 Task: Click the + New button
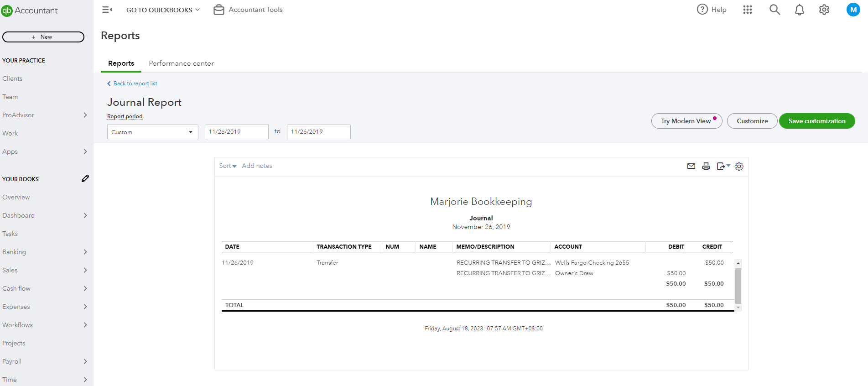(43, 37)
